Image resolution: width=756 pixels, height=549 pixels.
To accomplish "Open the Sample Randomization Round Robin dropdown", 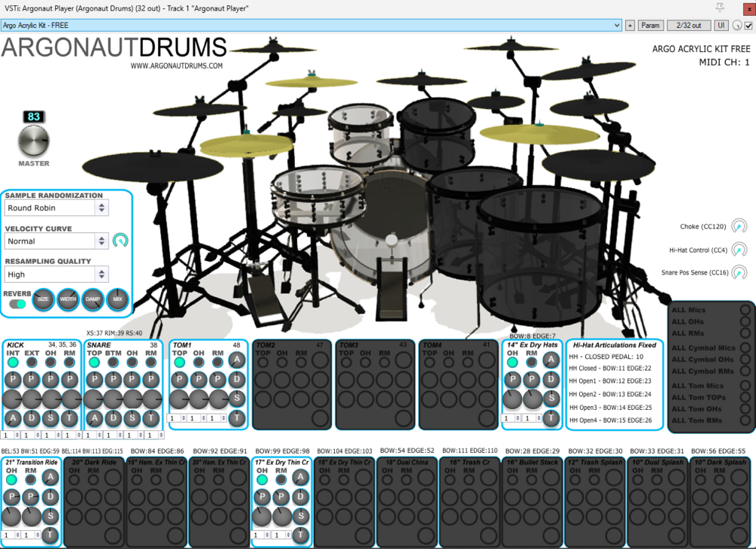I will [x=56, y=208].
